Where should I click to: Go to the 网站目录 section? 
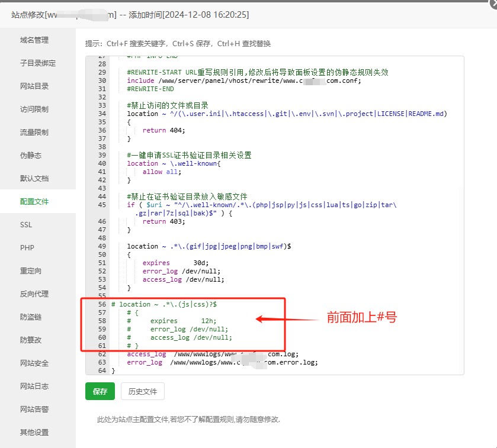(x=34, y=86)
